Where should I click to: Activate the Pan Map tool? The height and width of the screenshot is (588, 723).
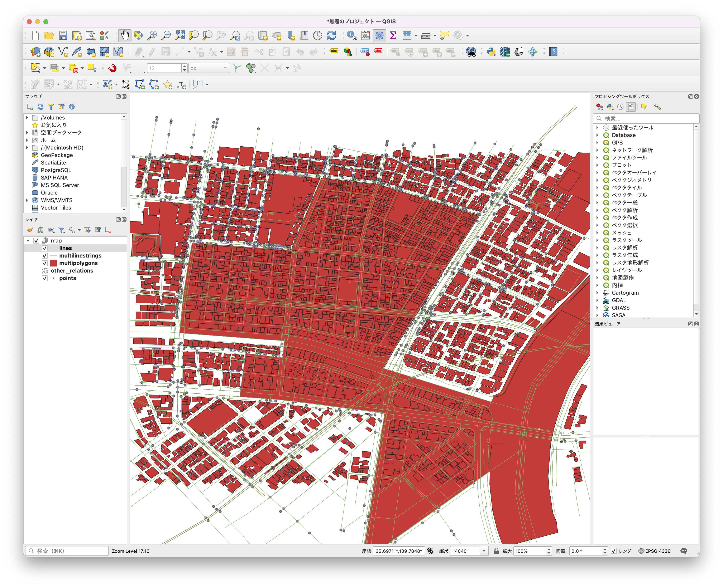coord(124,35)
